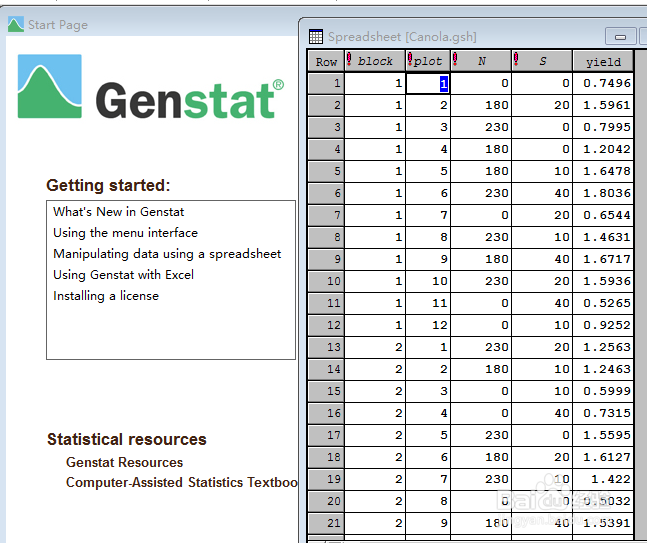Screen dimensions: 647x543
Task: Open Manipulating data using a spreadsheet
Action: 167,254
